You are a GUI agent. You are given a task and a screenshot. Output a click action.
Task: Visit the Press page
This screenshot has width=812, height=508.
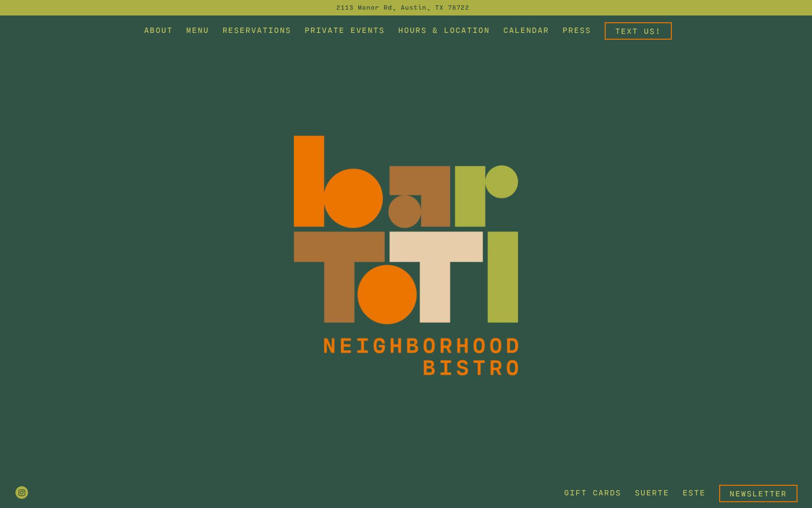pyautogui.click(x=577, y=30)
